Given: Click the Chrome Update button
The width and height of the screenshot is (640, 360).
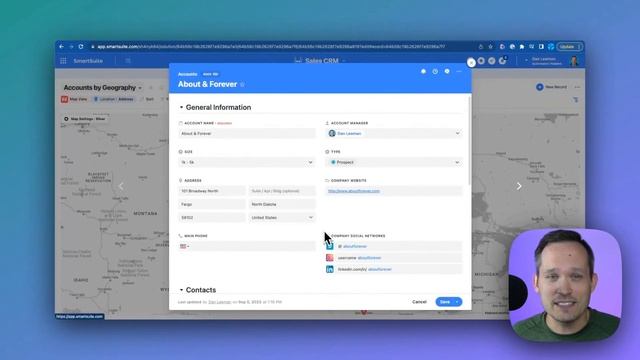Looking at the screenshot, I should tap(569, 47).
